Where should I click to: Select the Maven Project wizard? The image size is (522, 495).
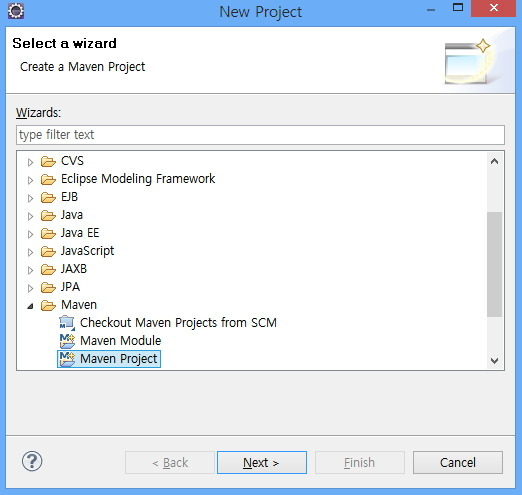tap(118, 359)
